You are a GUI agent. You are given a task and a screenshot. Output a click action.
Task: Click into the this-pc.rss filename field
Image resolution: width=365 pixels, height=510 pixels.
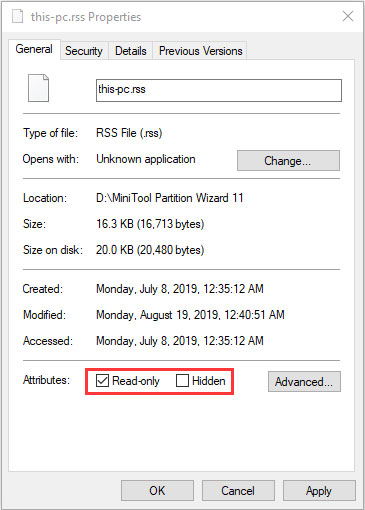tap(219, 90)
